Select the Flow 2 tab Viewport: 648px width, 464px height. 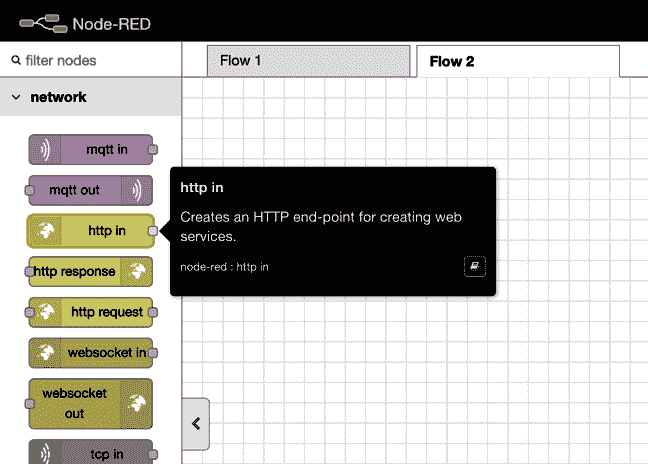tap(518, 61)
